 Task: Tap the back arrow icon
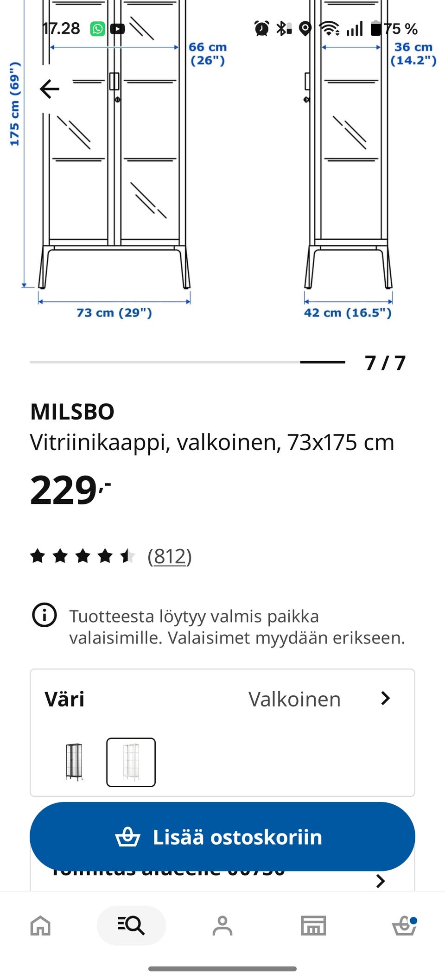(50, 89)
